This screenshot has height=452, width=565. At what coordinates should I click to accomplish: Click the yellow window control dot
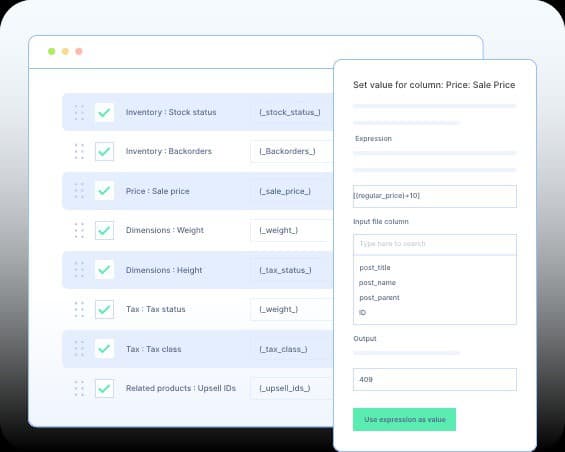[x=65, y=52]
